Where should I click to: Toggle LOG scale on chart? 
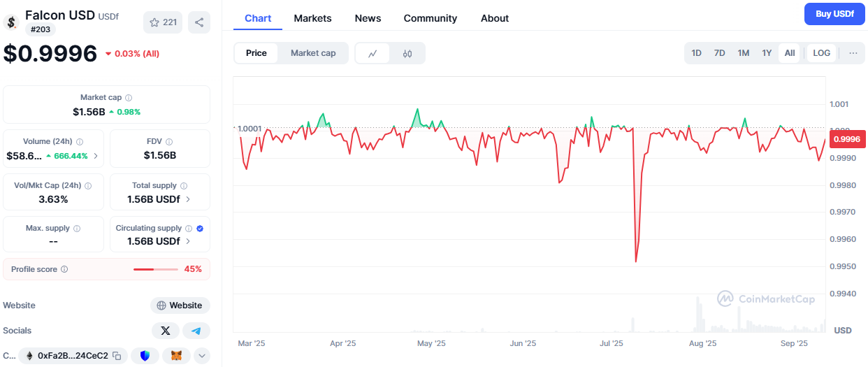tap(822, 53)
